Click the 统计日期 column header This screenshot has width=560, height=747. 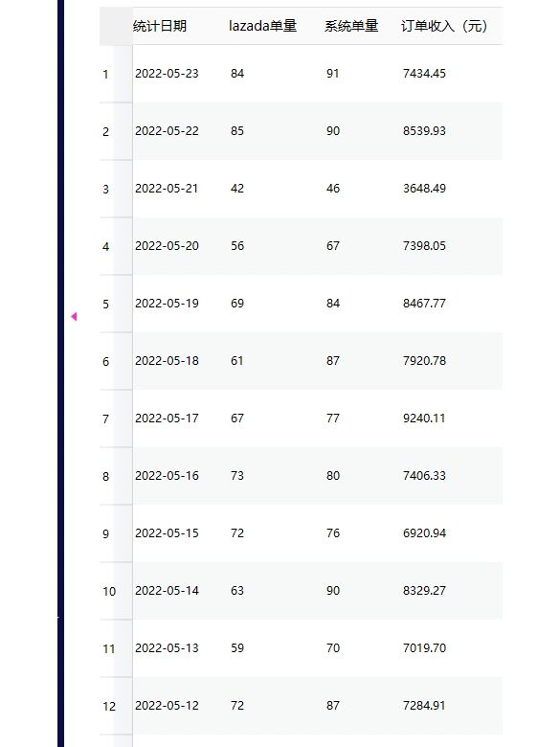[160, 26]
